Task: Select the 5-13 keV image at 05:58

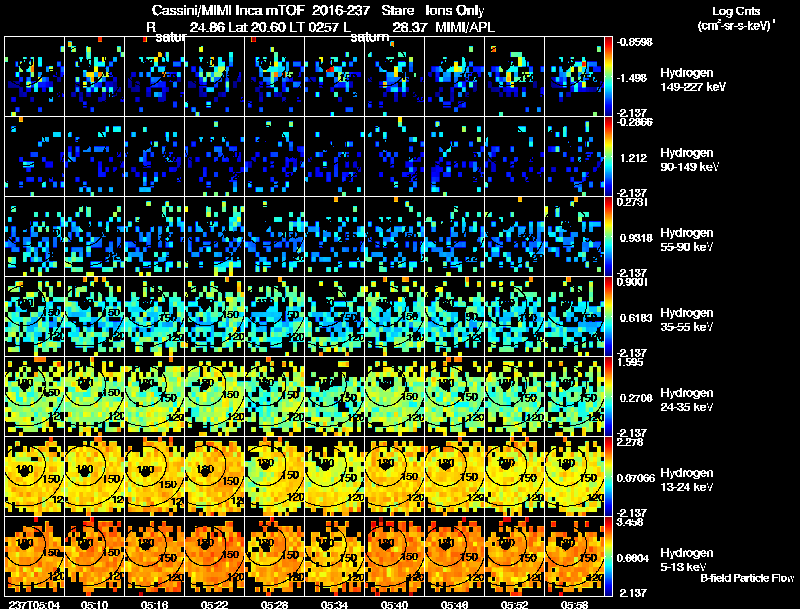Action: [574, 557]
